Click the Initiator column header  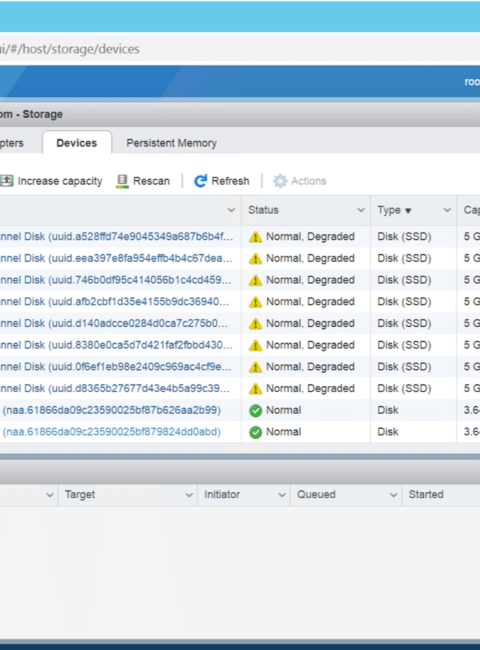pos(222,495)
